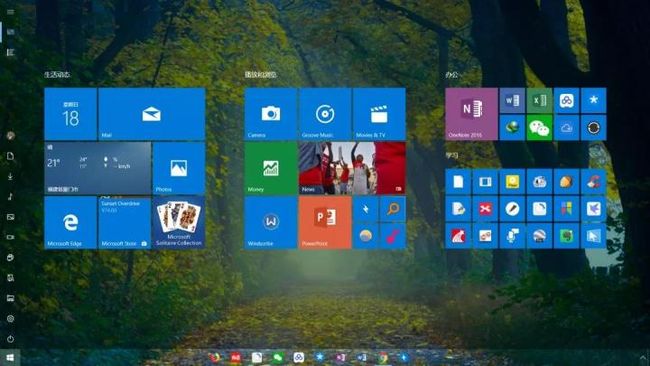Open the Microsoft Store tile
The height and width of the screenshot is (366, 650).
(125, 223)
